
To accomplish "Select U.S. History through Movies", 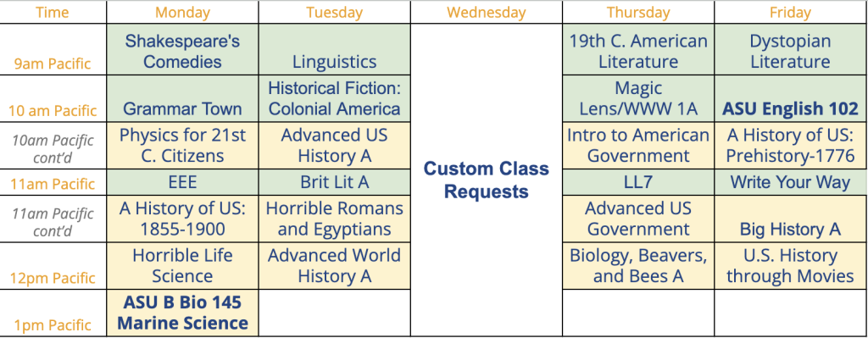I will click(x=791, y=265).
